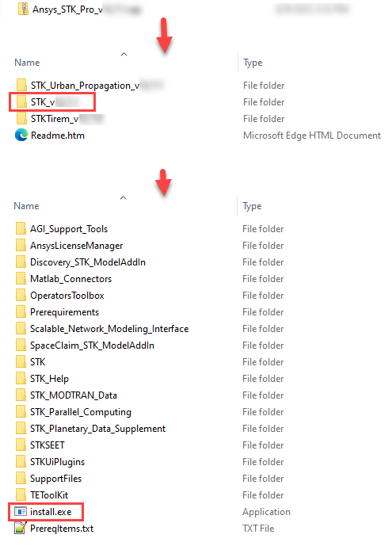This screenshot has width=392, height=546.
Task: Select the TEToolKit name
Action: tap(49, 495)
